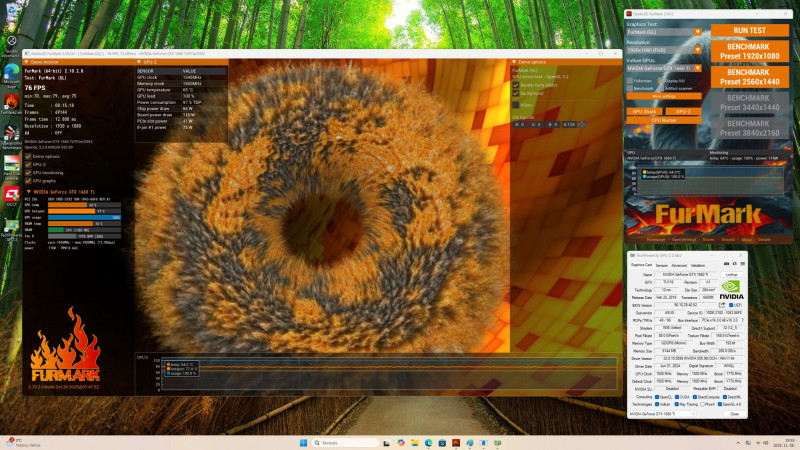Open the Homepage link in FurMark launcher
The image size is (800, 450).
pos(656,240)
